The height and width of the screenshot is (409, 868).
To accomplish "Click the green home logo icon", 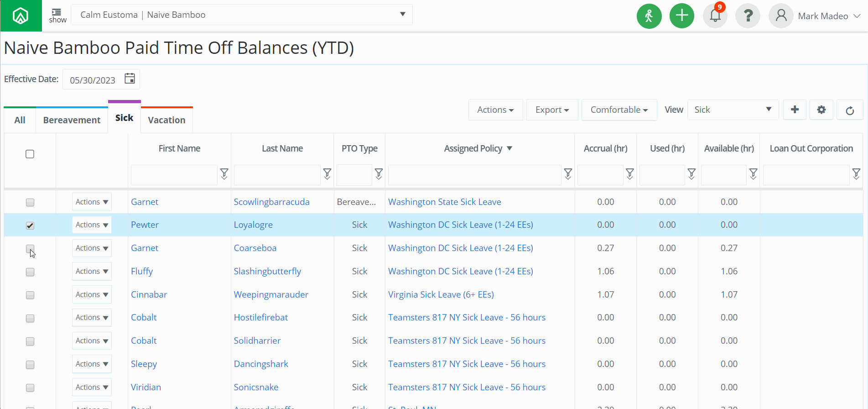I will coord(21,16).
